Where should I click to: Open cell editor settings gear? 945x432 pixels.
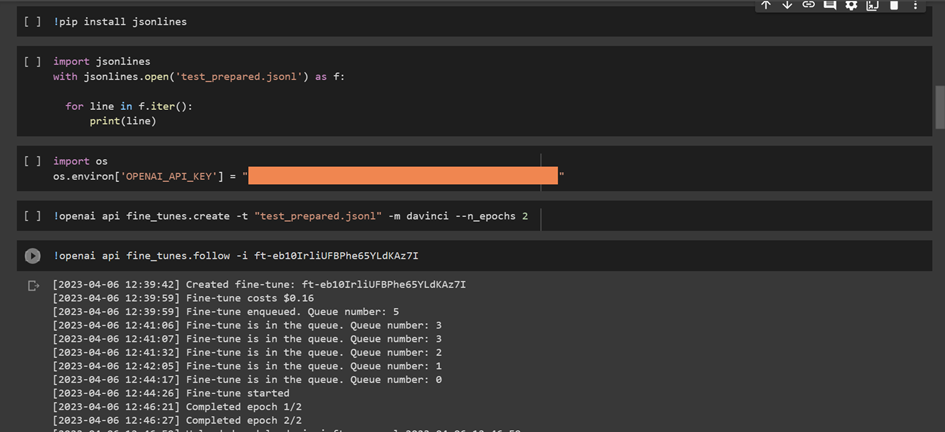click(851, 5)
